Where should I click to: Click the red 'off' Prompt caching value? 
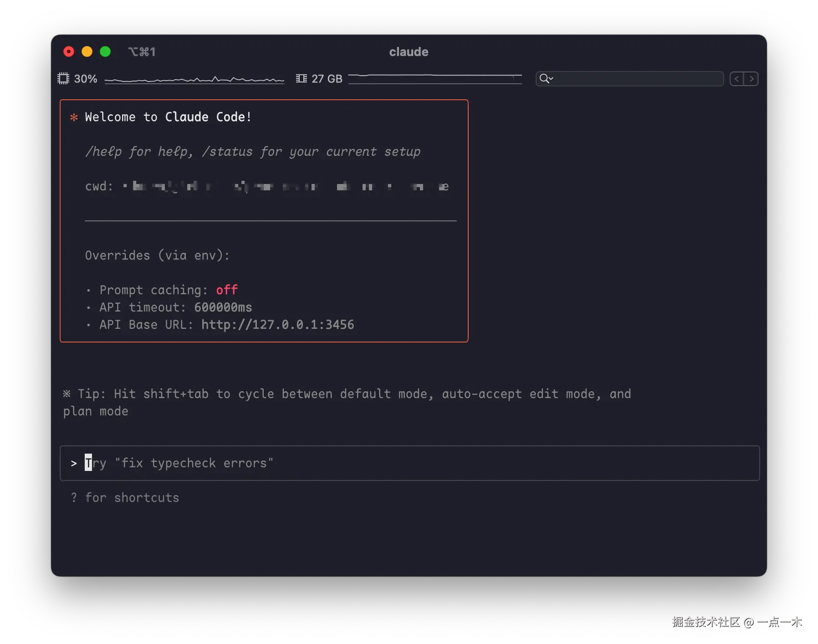[226, 290]
